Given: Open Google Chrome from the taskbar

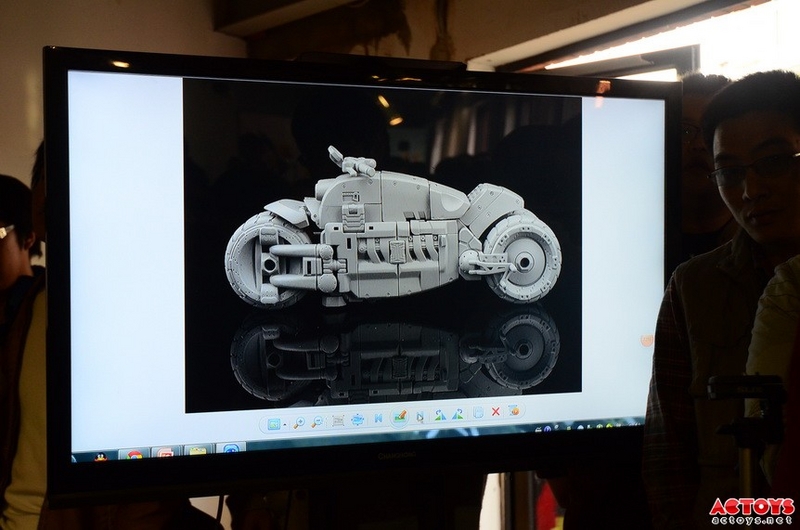Looking at the screenshot, I should (x=134, y=455).
